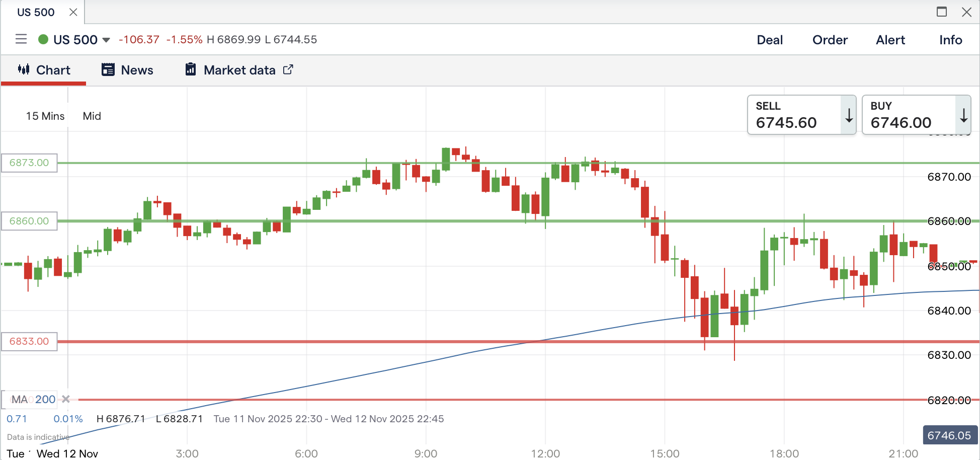Click the candlestick Chart tab icon
980x460 pixels.
click(24, 69)
